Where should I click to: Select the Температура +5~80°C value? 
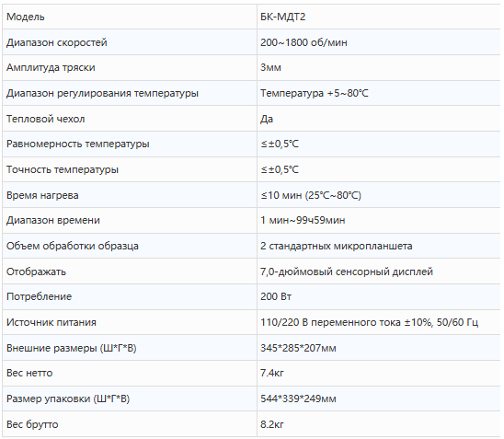coord(314,93)
